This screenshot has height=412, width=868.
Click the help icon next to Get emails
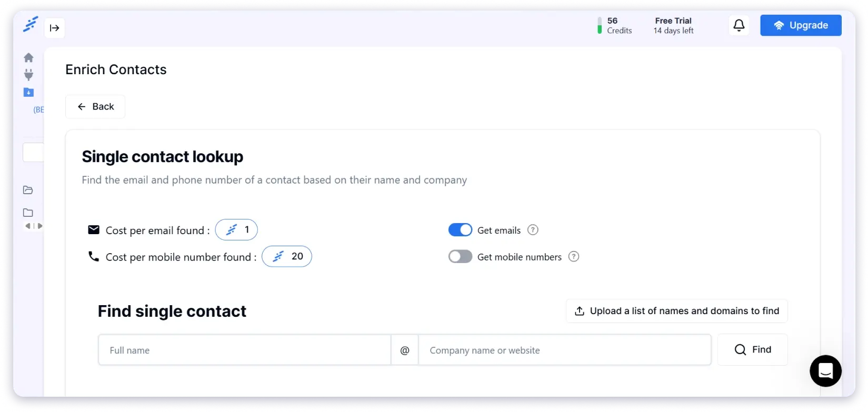(x=533, y=230)
